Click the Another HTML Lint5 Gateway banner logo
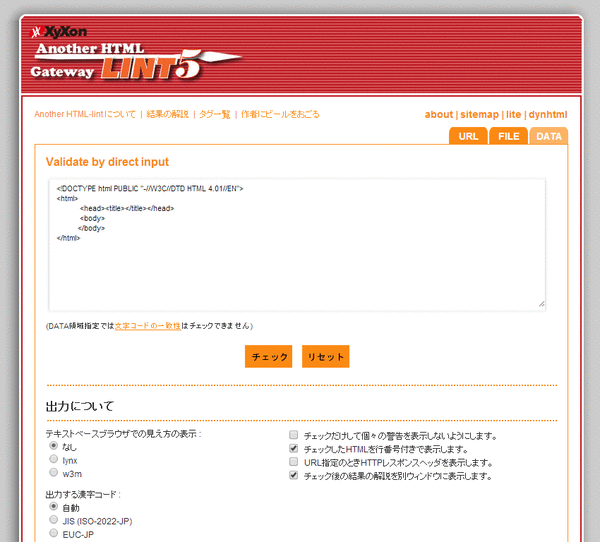Viewport: 600px width, 542px height. (136, 61)
